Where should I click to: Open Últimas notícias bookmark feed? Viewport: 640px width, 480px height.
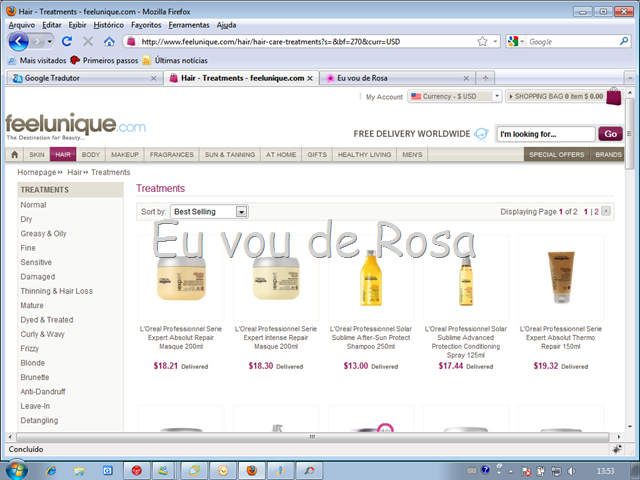pyautogui.click(x=175, y=60)
